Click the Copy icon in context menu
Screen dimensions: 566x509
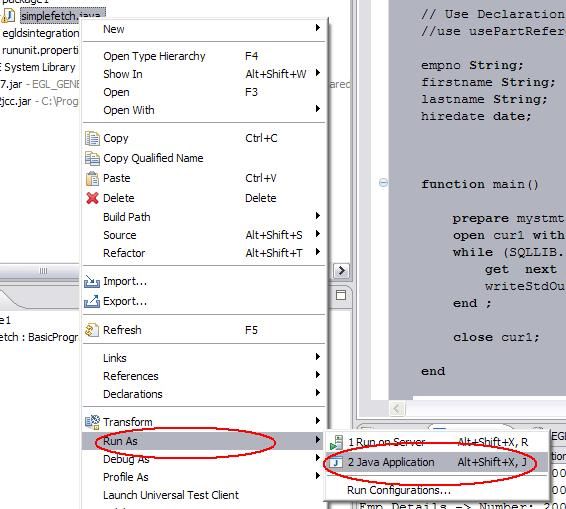pyautogui.click(x=92, y=139)
